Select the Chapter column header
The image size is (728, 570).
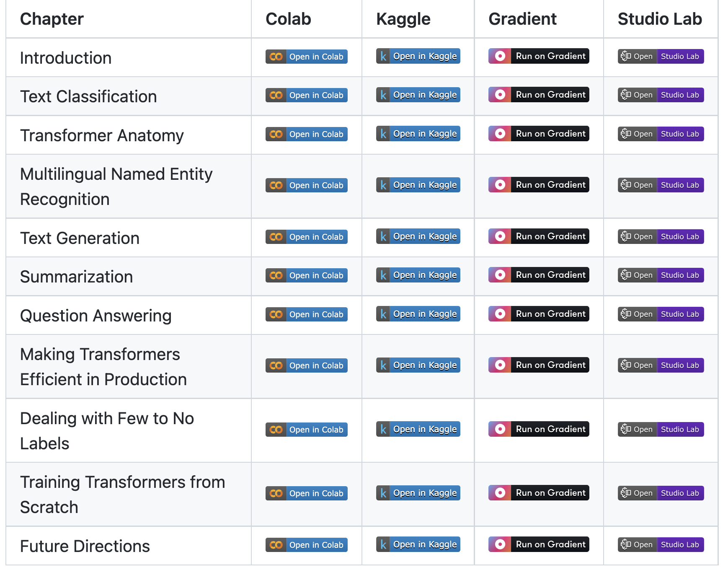pos(52,18)
